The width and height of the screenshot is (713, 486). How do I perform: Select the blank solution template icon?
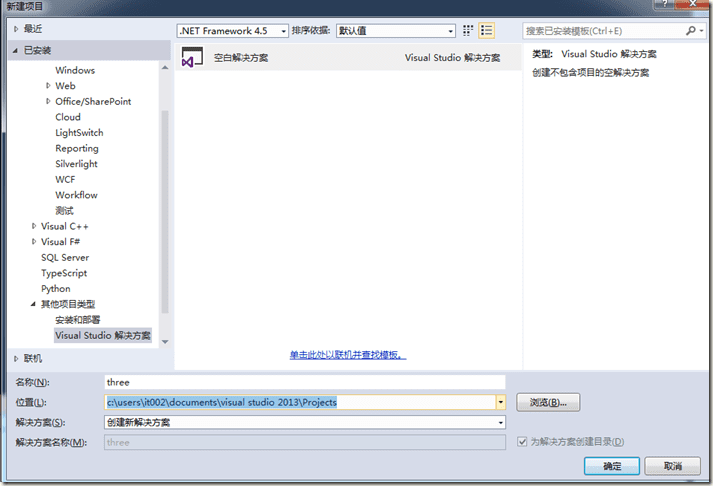(192, 57)
